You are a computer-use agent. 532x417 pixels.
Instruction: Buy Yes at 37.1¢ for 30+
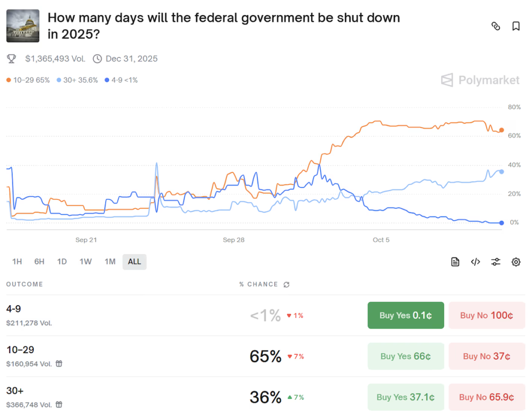pyautogui.click(x=406, y=397)
